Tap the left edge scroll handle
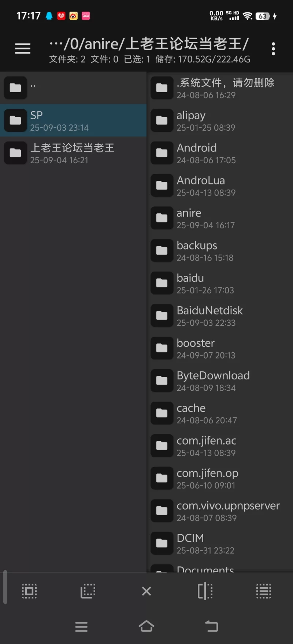The image size is (293, 644). (x=5, y=587)
